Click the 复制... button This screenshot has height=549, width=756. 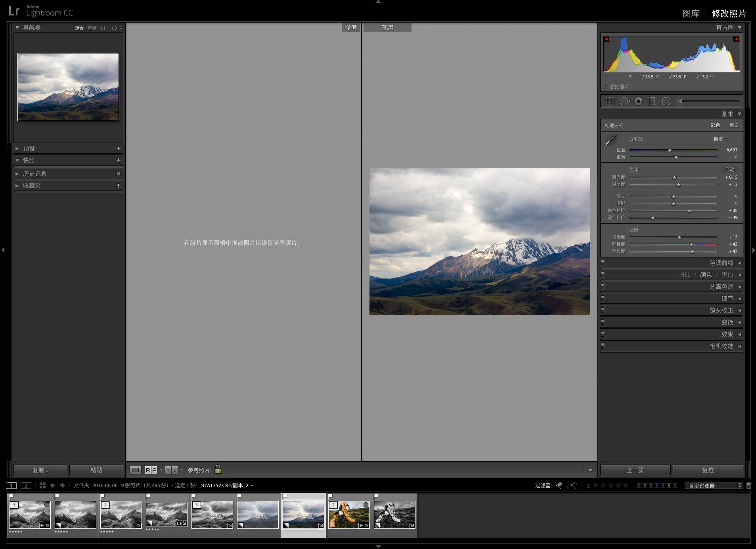point(40,470)
